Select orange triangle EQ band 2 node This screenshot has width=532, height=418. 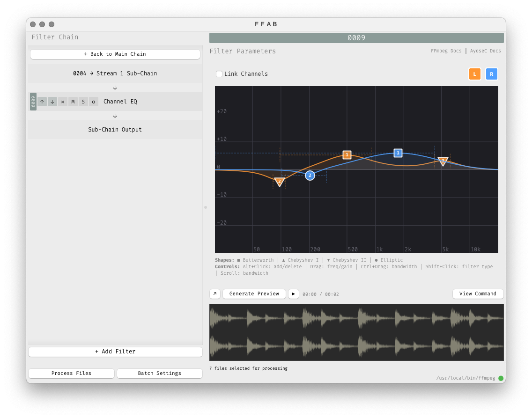pos(280,182)
